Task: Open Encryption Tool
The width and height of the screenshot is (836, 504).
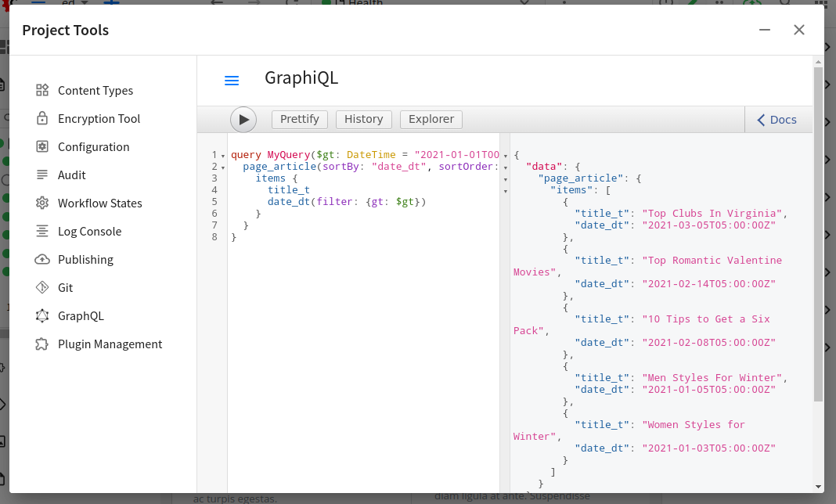Action: (x=101, y=118)
